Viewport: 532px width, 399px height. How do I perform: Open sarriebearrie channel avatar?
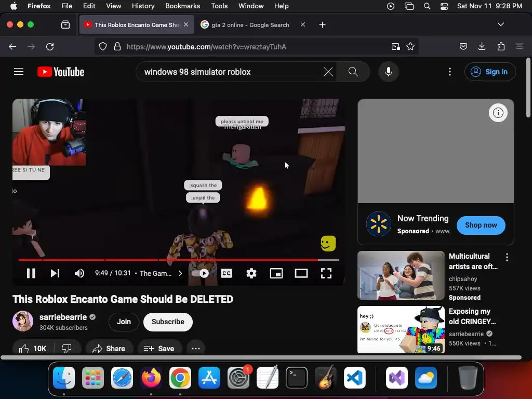pos(23,321)
